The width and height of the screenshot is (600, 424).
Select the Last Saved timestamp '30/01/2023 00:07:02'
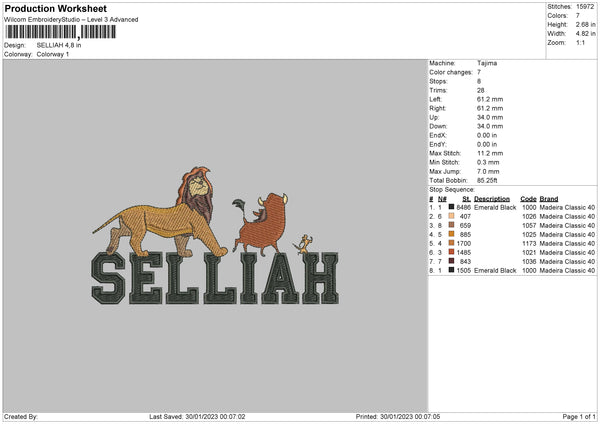pyautogui.click(x=215, y=416)
